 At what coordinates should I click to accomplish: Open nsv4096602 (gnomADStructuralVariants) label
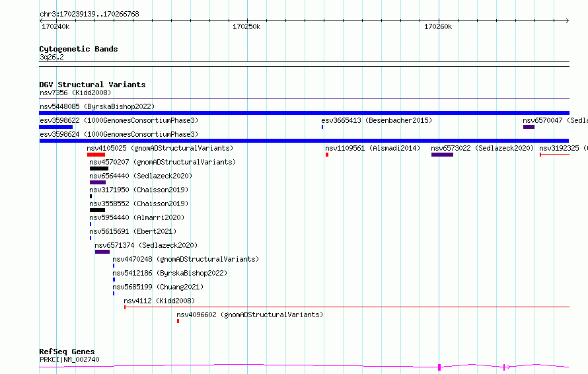[x=250, y=315]
